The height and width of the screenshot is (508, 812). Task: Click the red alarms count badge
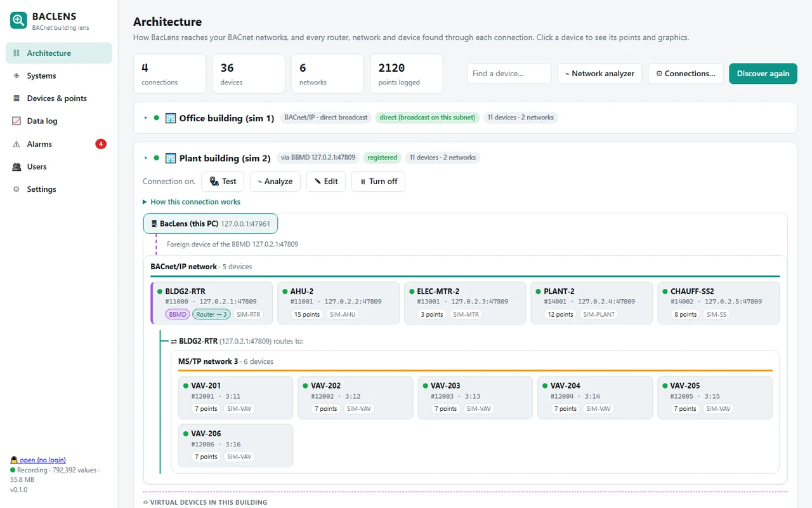[101, 144]
